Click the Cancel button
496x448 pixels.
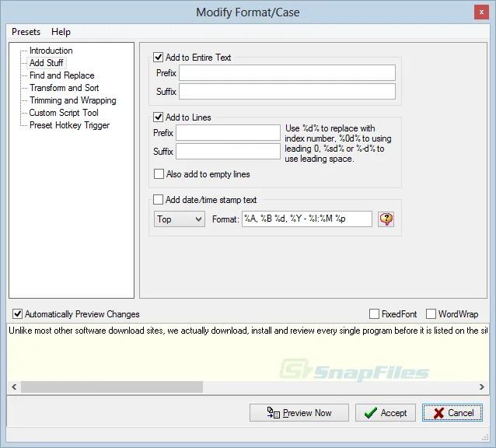coord(452,412)
